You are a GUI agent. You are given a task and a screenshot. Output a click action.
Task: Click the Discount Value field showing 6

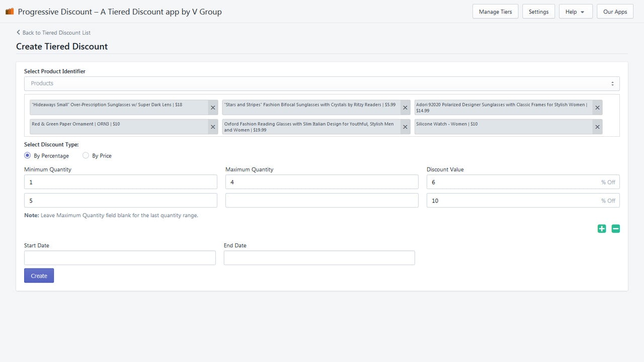point(523,182)
